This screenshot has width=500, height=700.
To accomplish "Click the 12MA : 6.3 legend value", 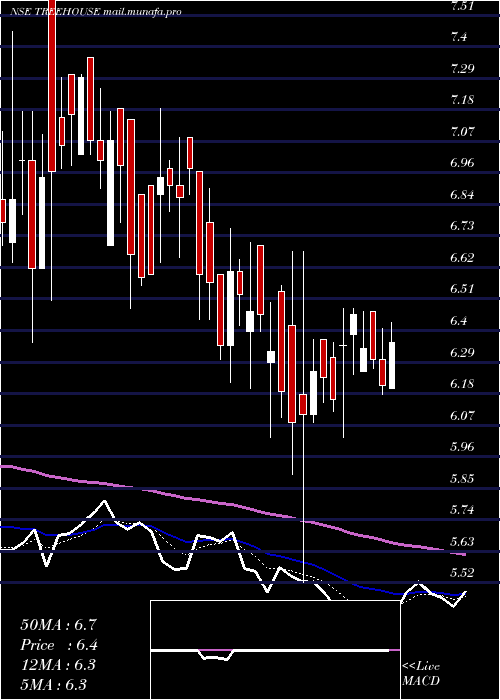I will 58,665.
